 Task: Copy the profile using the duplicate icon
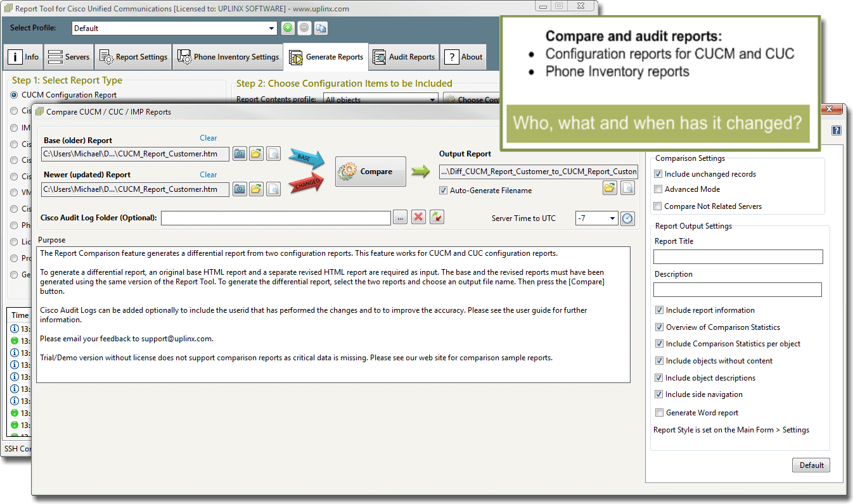321,28
